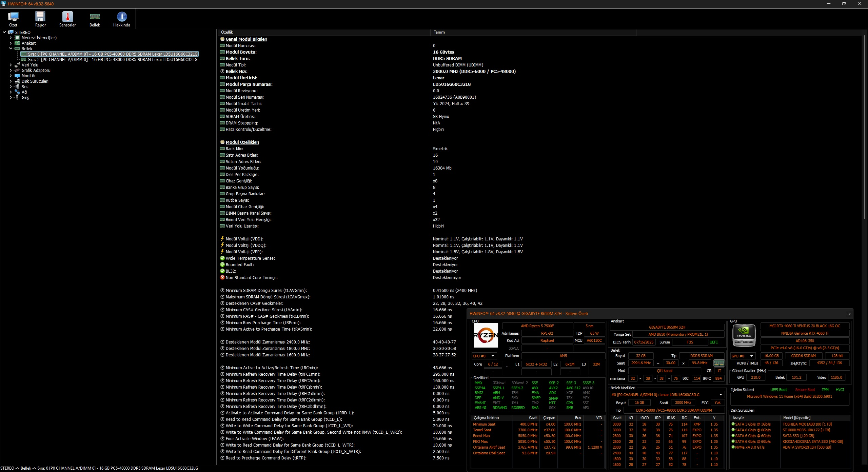Select the Bellek node in the tree
This screenshot has width=868, height=472.
point(27,48)
